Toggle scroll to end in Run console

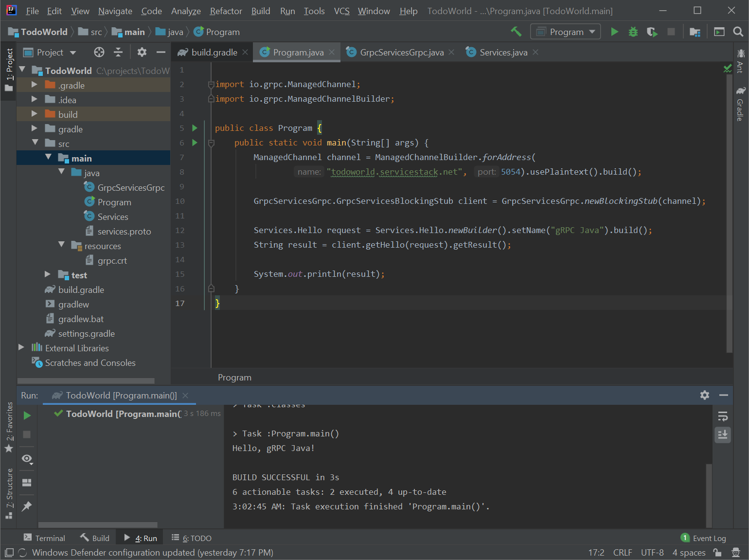(723, 434)
